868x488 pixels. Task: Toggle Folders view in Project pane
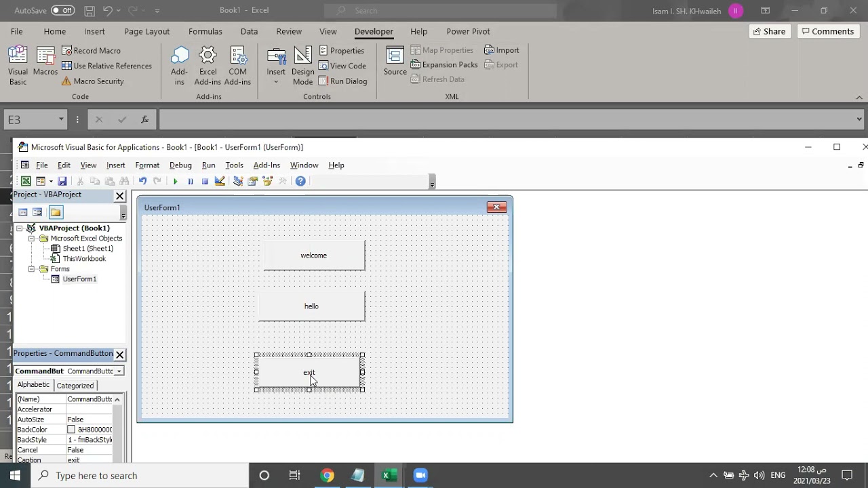tap(56, 212)
